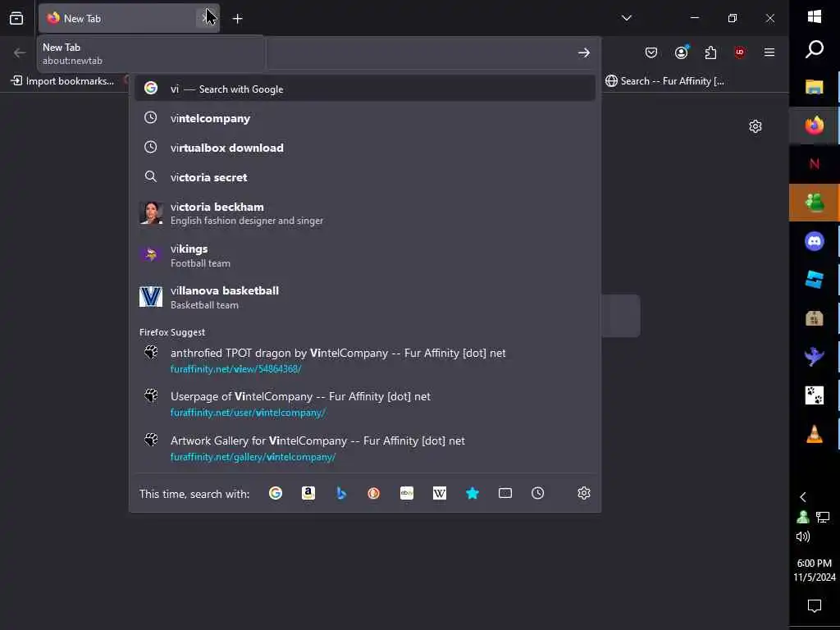Viewport: 840px width, 630px height.
Task: Open Firefox View tab overview icon
Action: coord(16,18)
